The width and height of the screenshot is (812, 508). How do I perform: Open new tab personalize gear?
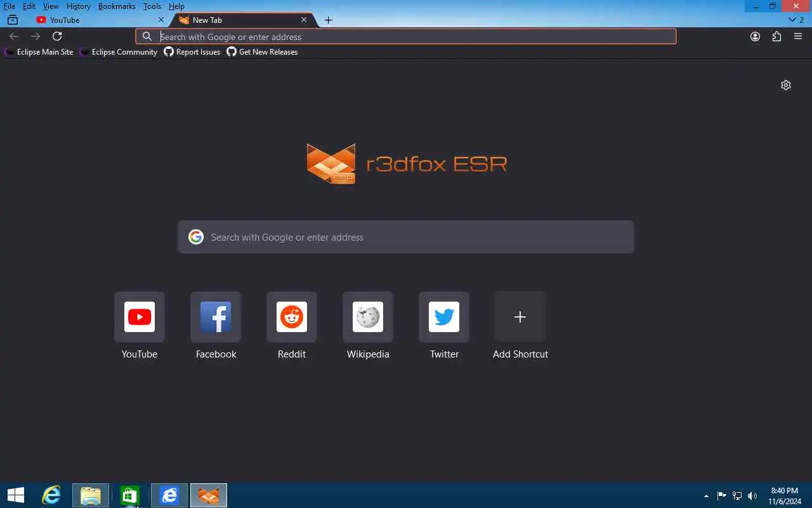click(x=786, y=85)
